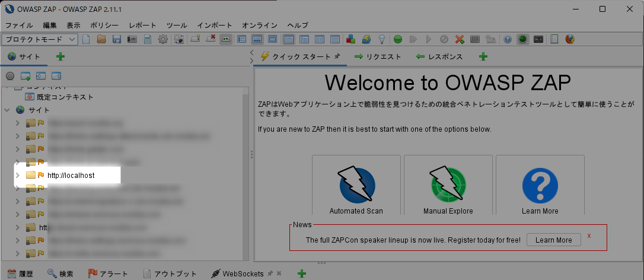Dismiss the News box with red x

(589, 236)
